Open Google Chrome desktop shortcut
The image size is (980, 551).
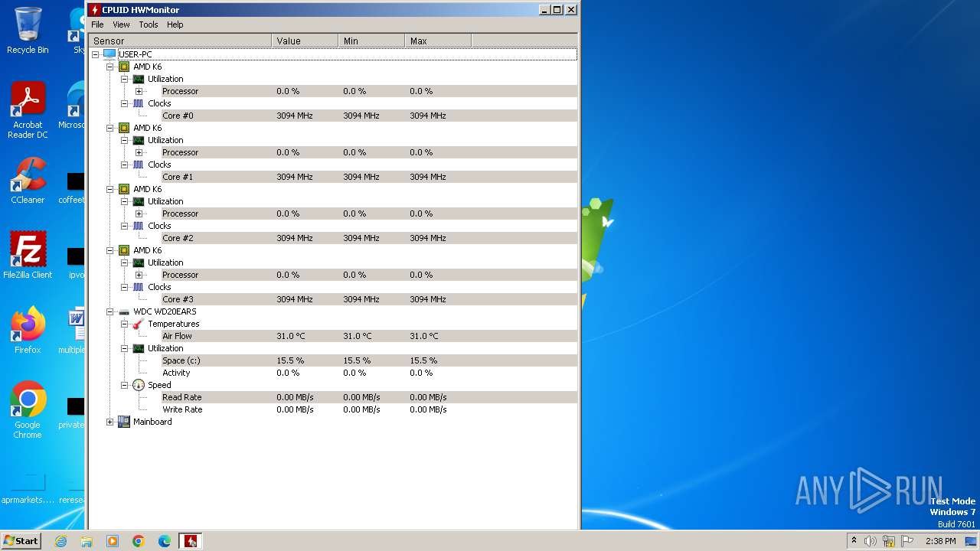pyautogui.click(x=28, y=410)
